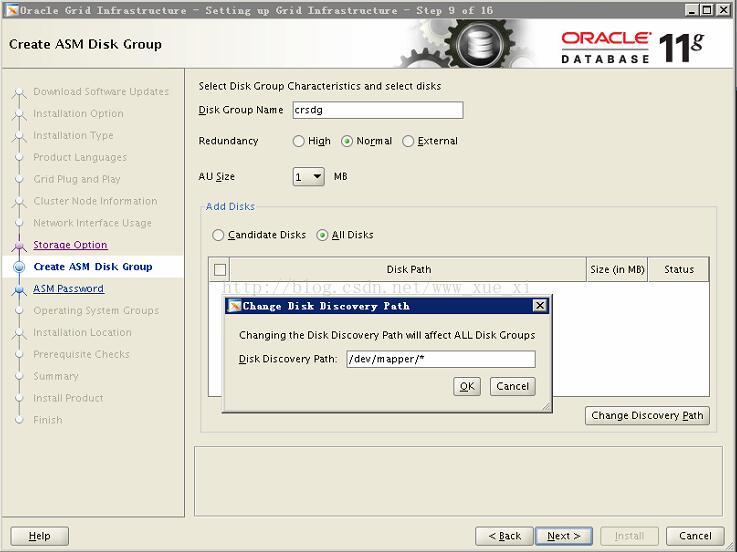Click the current step bullet for Create ASM Disk Group
The image size is (737, 552).
click(x=19, y=267)
